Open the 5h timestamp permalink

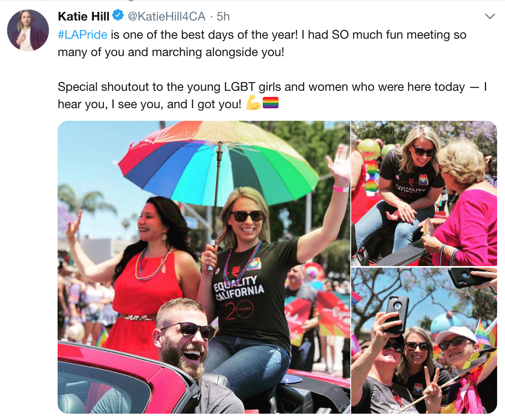coord(223,16)
